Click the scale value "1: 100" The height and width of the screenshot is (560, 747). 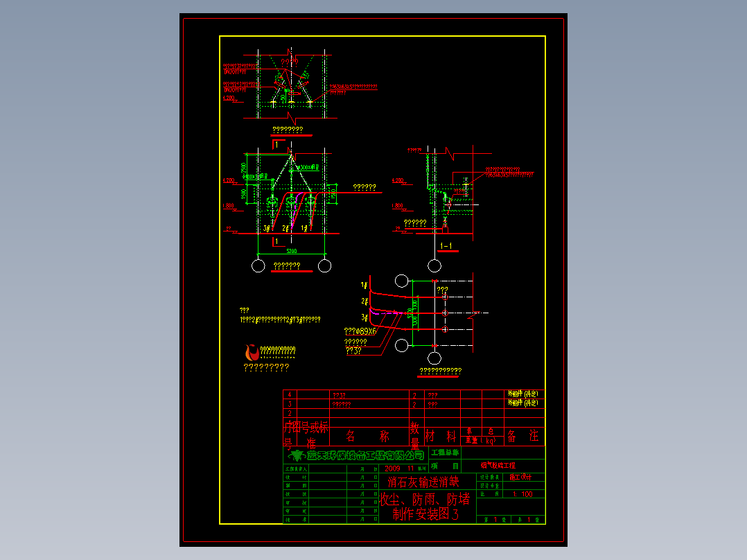pyautogui.click(x=522, y=494)
